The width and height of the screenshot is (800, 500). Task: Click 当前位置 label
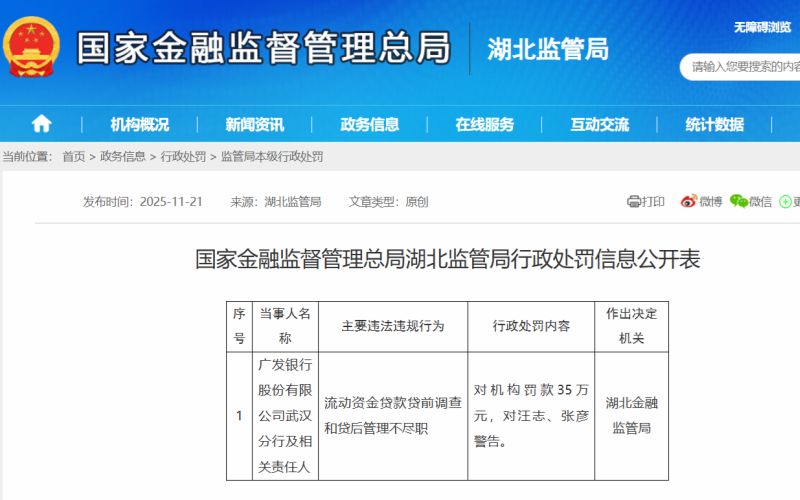[27, 157]
